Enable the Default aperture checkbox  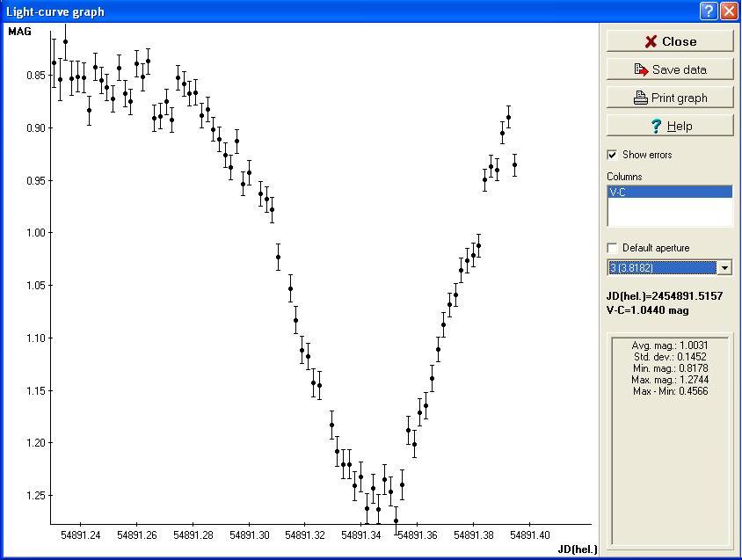pyautogui.click(x=613, y=248)
